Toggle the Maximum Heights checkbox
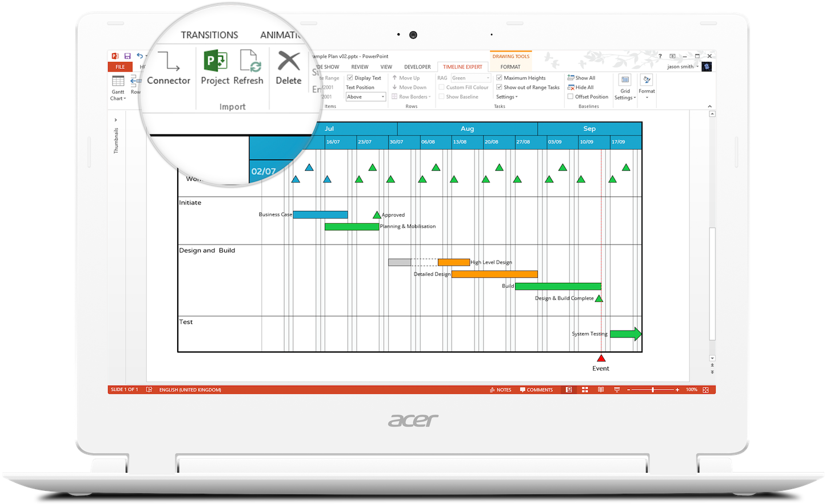The height and width of the screenshot is (504, 826). 499,78
